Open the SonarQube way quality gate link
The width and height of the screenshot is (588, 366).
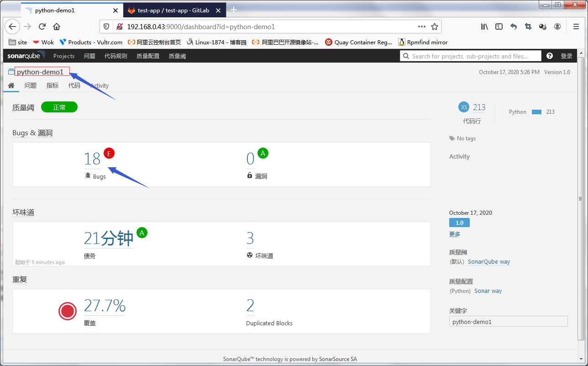point(489,262)
